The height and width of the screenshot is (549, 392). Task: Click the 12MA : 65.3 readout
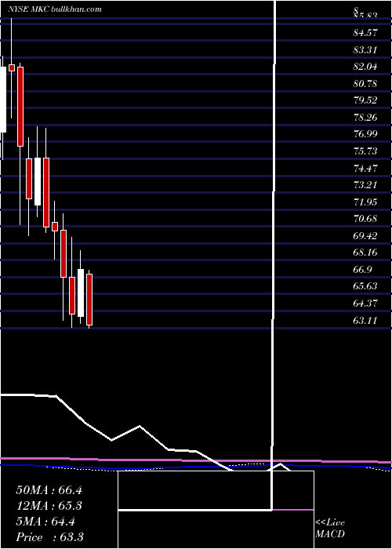click(x=49, y=506)
